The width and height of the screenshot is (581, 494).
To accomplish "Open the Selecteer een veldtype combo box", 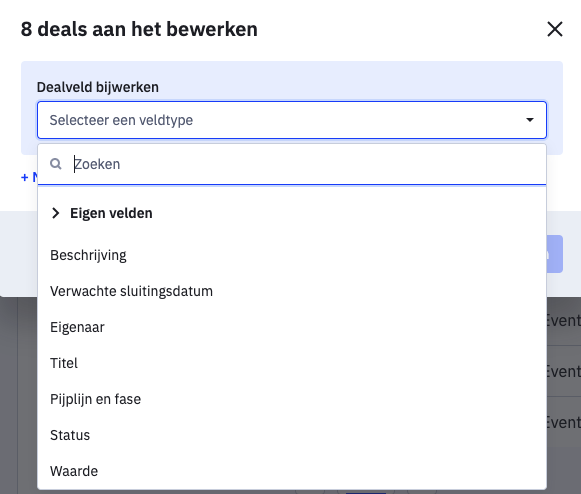I will (x=292, y=120).
